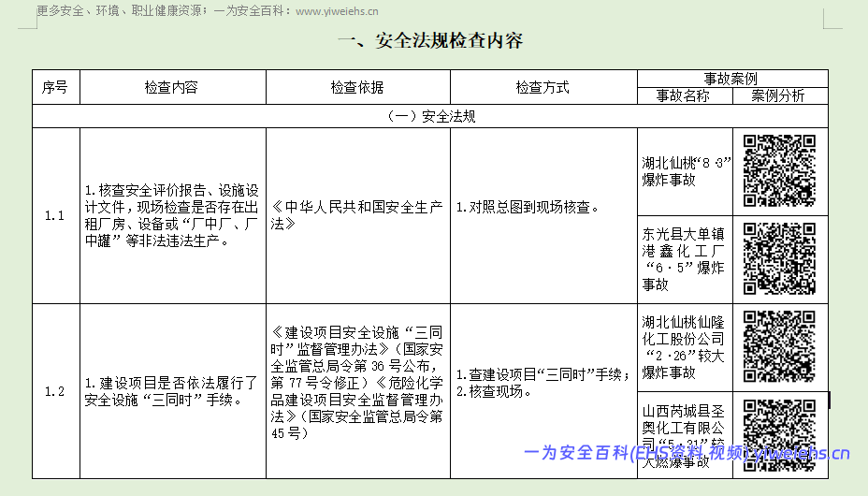Click the QR code beside 东光县大单镇 accident
This screenshot has height=496, width=868.
tap(779, 258)
